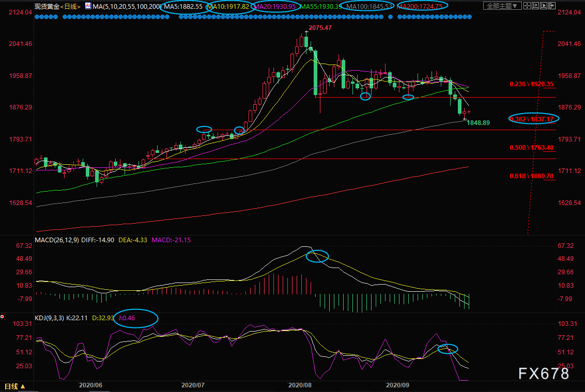Click the 2075.47 high price marker
Viewport: 585px width, 392px height.
click(x=320, y=27)
